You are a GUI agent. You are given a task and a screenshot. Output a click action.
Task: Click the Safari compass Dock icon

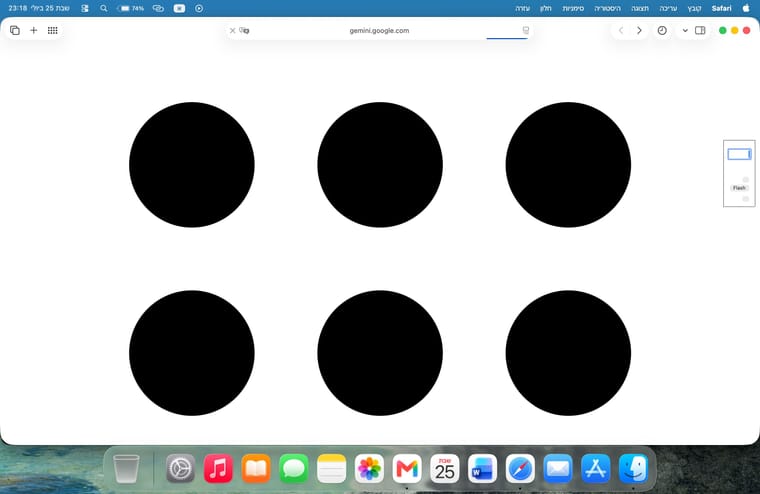(x=520, y=468)
